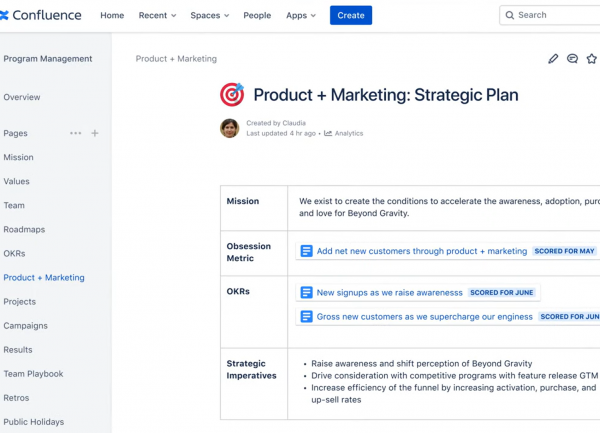Click Claudia's avatar photo

[230, 128]
